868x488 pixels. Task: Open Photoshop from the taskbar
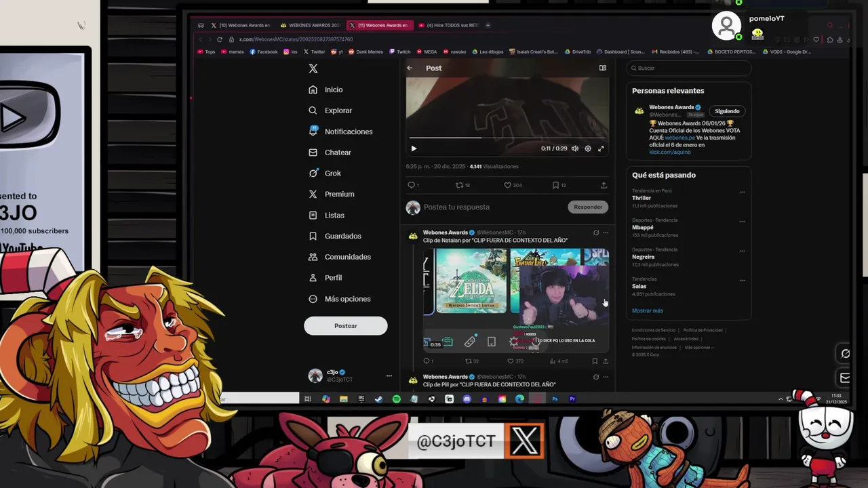click(x=555, y=399)
